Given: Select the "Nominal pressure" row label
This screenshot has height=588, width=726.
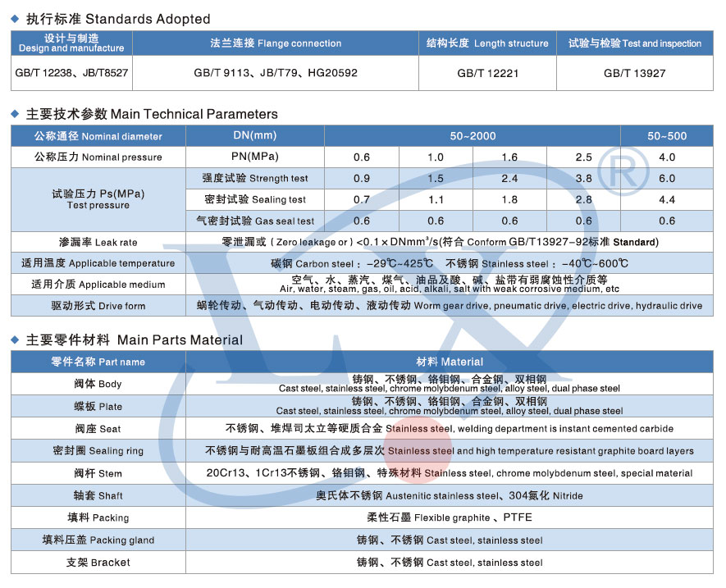Looking at the screenshot, I should click(98, 157).
